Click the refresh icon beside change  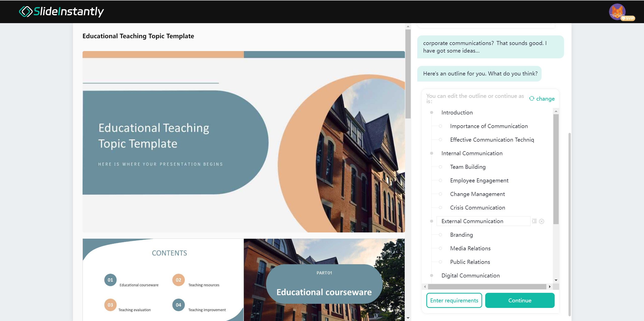pyautogui.click(x=532, y=98)
